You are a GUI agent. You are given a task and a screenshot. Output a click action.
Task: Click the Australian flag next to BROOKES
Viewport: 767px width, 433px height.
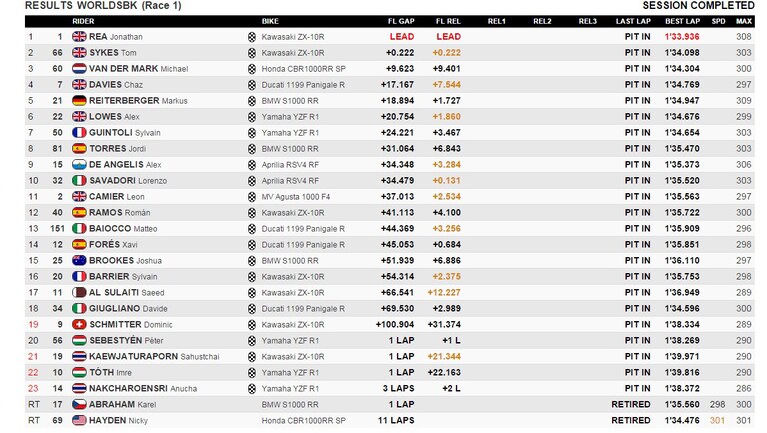pyautogui.click(x=79, y=260)
